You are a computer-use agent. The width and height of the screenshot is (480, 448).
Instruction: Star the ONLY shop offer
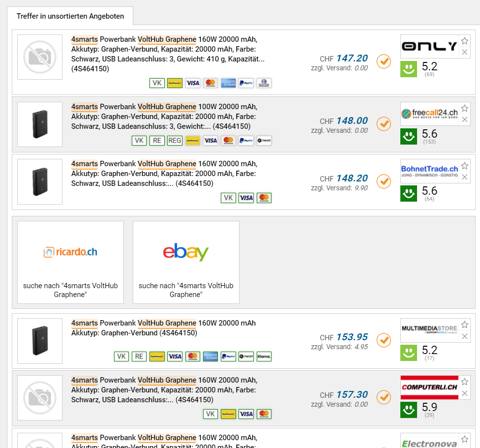pyautogui.click(x=465, y=41)
